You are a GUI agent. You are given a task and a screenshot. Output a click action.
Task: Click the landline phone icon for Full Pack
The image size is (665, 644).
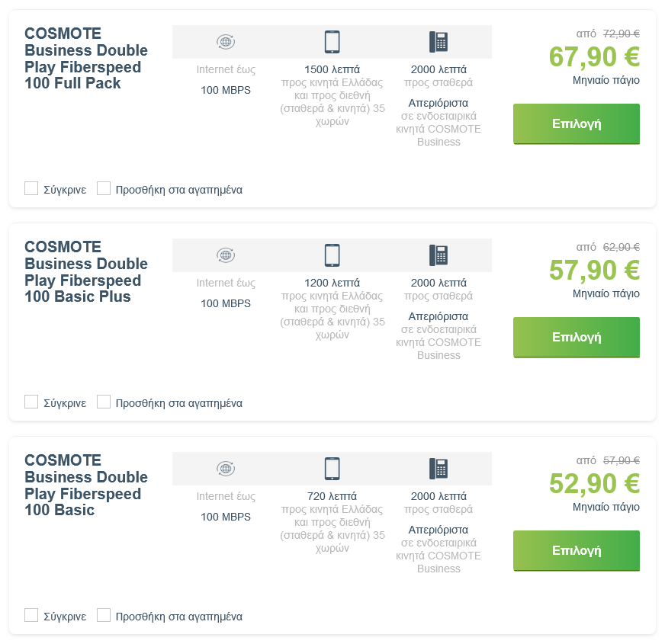[439, 42]
